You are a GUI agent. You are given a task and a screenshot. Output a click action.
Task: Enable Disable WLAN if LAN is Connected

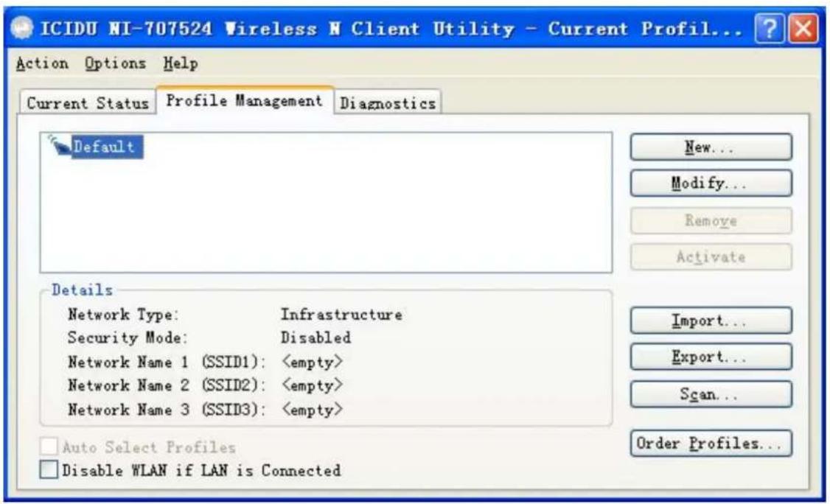pos(49,469)
